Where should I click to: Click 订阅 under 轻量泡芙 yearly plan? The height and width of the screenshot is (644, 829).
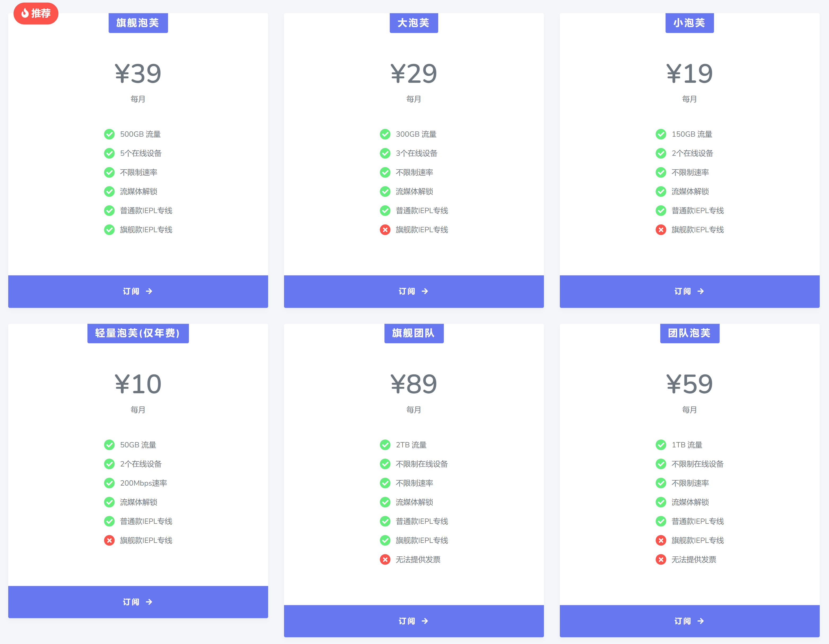pyautogui.click(x=138, y=602)
